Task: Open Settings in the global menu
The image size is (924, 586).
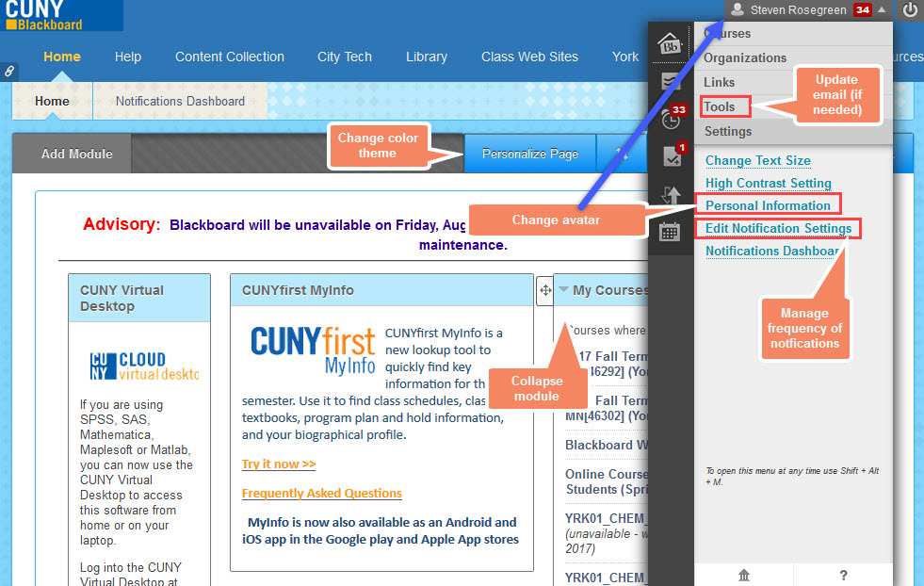Action: coord(728,132)
